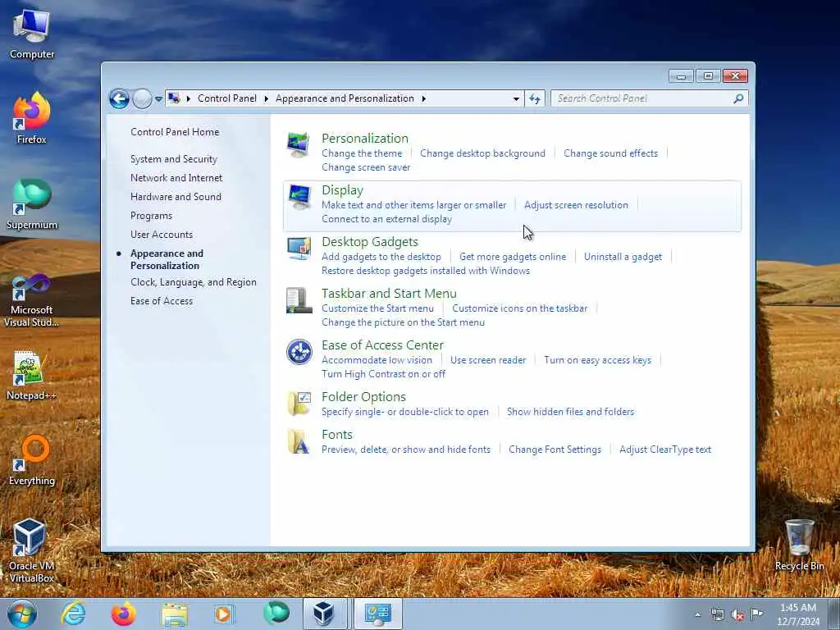This screenshot has width=840, height=630.
Task: Click Change Font Settings link
Action: tap(555, 450)
